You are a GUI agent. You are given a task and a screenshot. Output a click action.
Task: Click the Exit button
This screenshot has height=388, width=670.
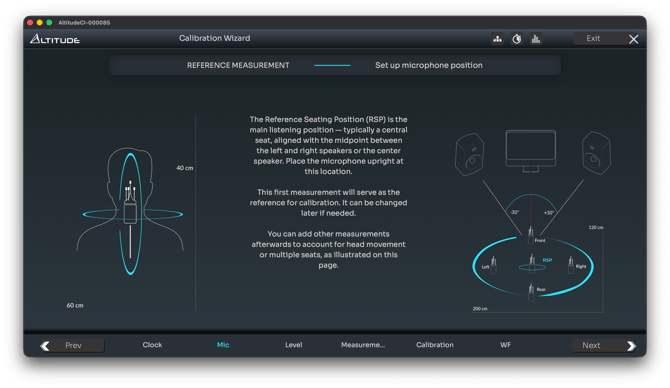click(593, 38)
